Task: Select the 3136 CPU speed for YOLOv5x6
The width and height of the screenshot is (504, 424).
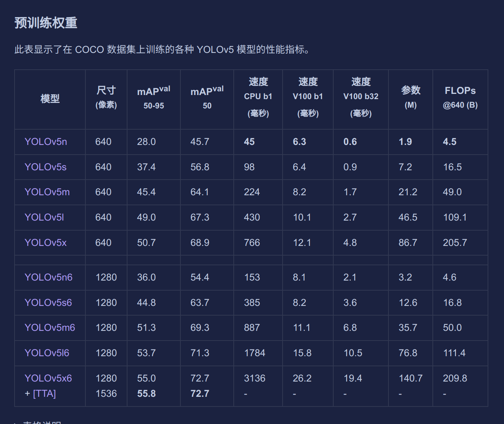Action: (255, 378)
